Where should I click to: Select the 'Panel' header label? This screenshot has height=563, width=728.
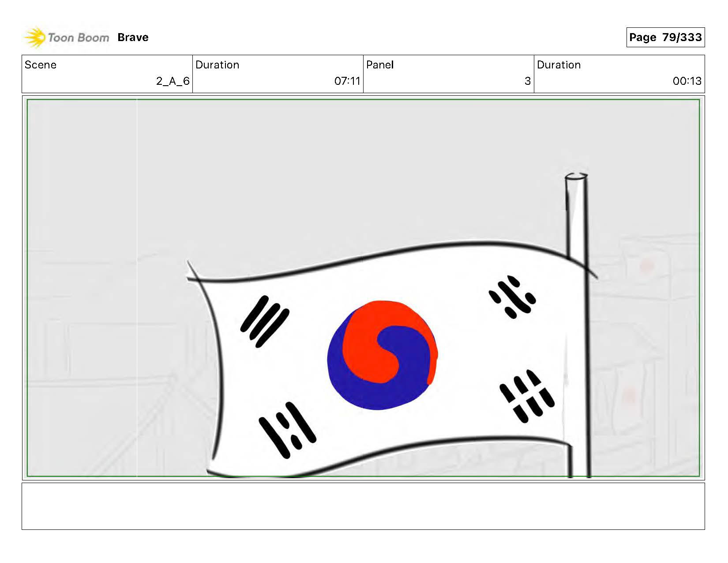click(x=380, y=65)
